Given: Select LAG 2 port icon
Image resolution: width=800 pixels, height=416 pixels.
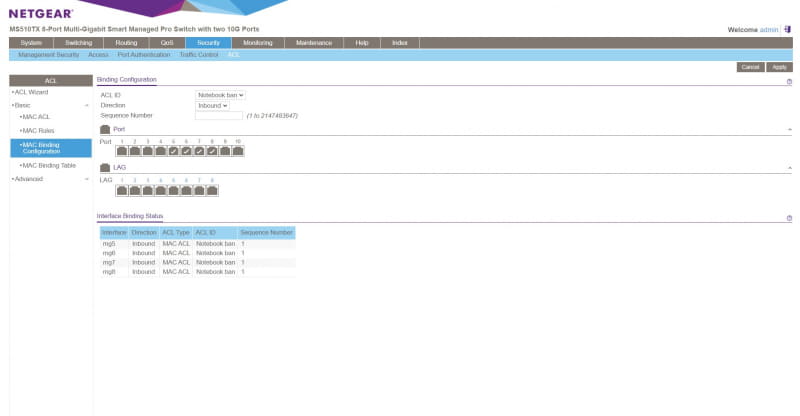Looking at the screenshot, I should 135,191.
